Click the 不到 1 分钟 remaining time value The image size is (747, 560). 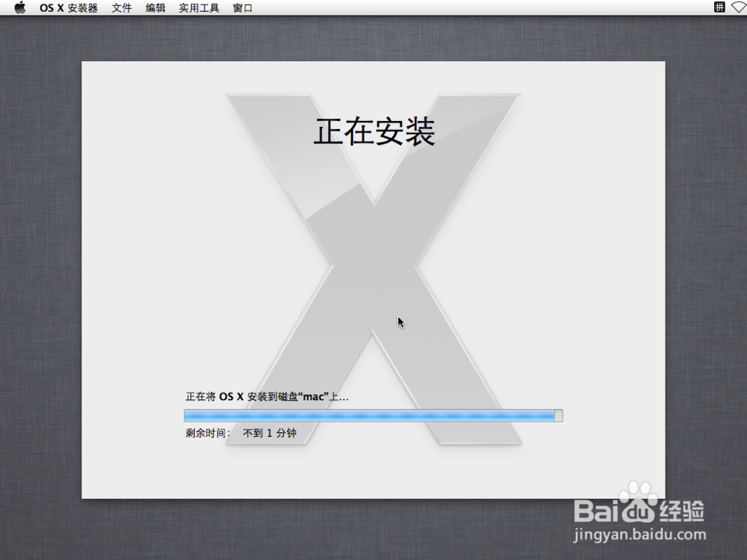click(x=270, y=433)
